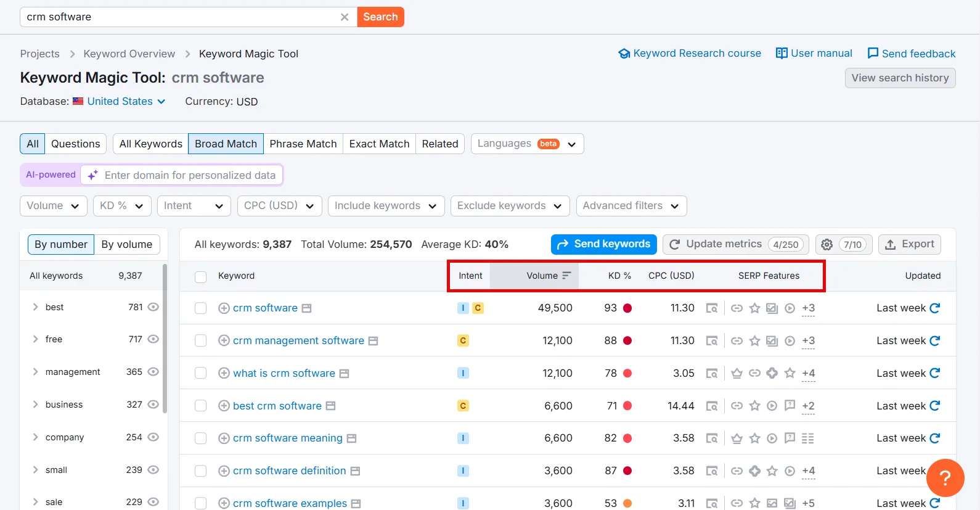980x510 pixels.
Task: Open SERP view icon for crm software
Action: pos(712,308)
